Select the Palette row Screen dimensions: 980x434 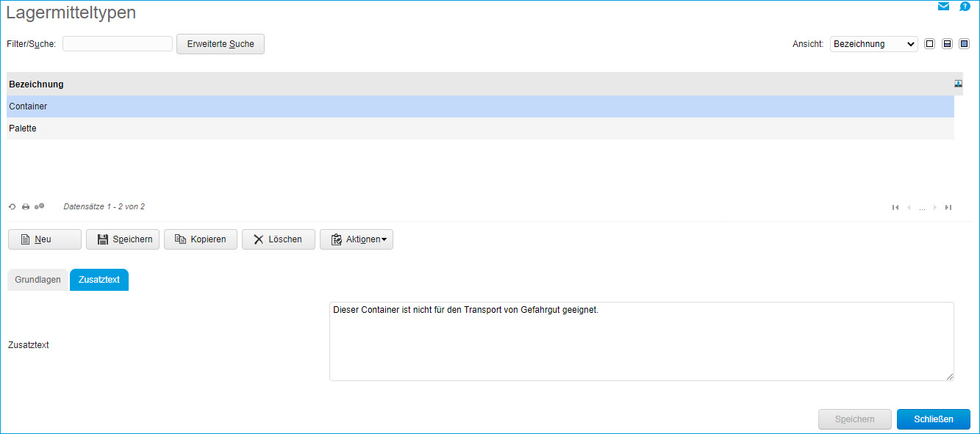pos(480,129)
